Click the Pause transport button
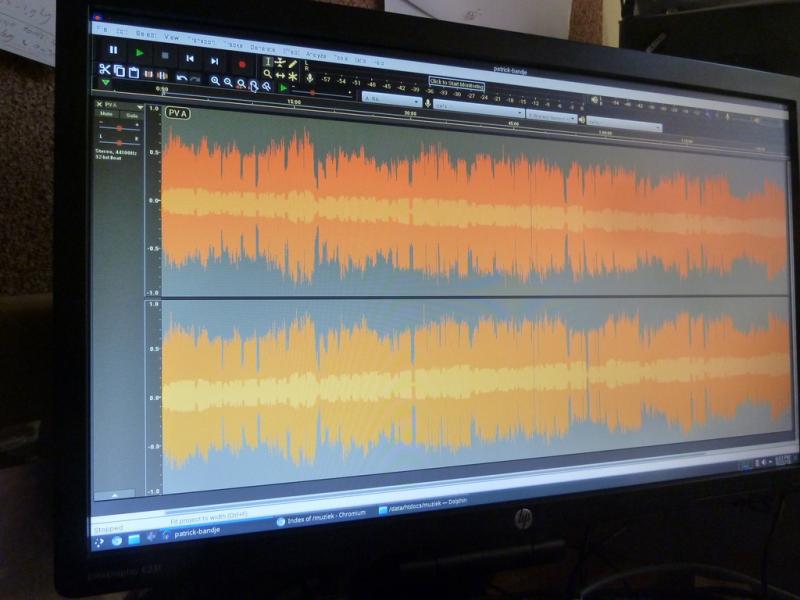Image resolution: width=800 pixels, height=600 pixels. pos(113,49)
